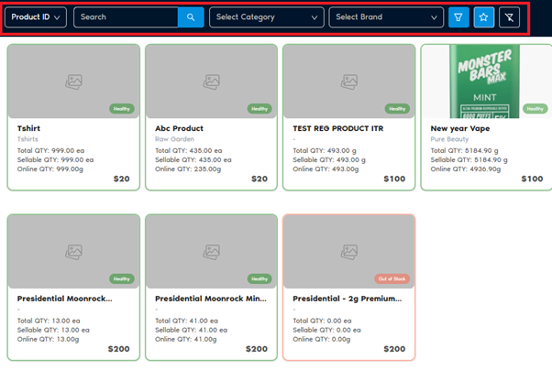Screen dimensions: 552x392
Task: Open the Presidential - 2g Premium... title
Action: coord(348,299)
